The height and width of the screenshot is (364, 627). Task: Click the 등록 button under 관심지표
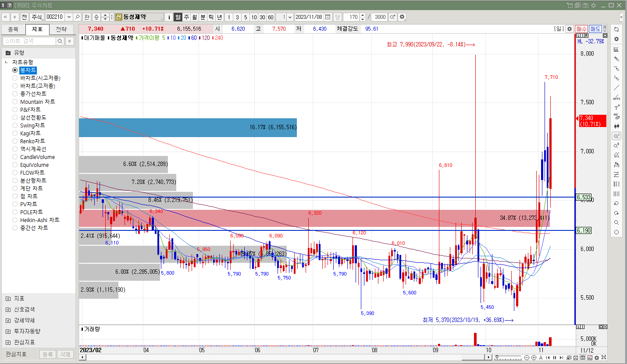tap(48, 354)
